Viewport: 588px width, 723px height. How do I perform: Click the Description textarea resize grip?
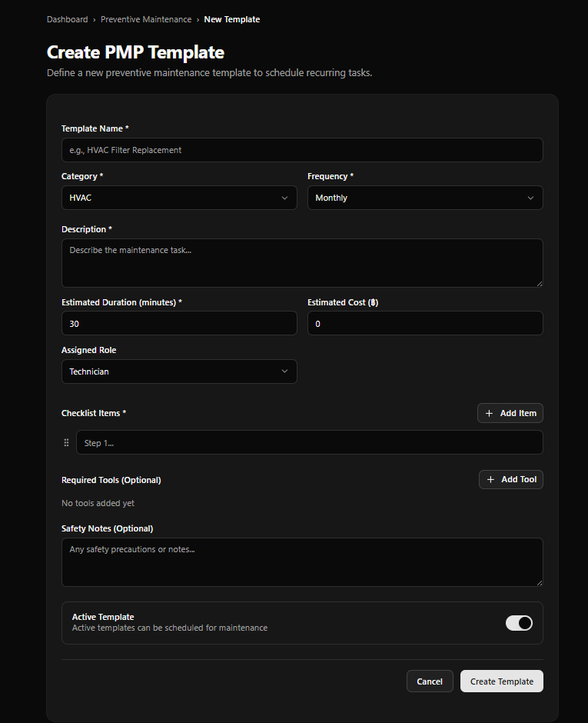pos(539,284)
